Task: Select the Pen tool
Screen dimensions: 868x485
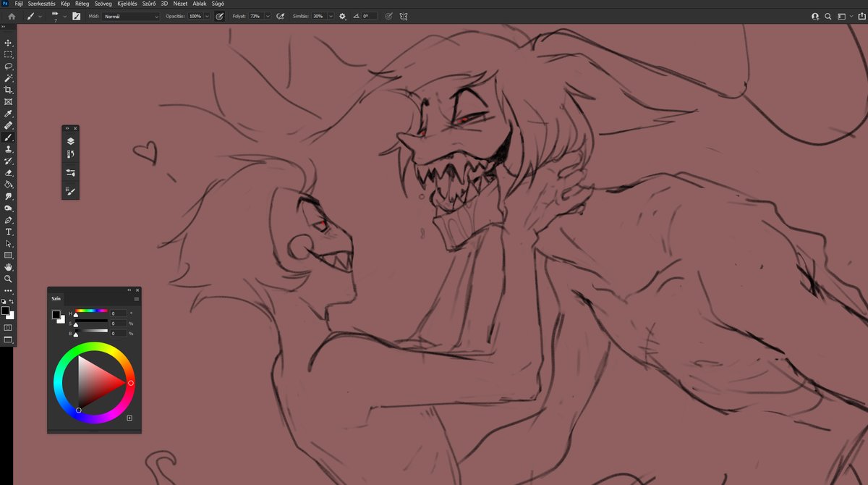Action: [x=9, y=220]
